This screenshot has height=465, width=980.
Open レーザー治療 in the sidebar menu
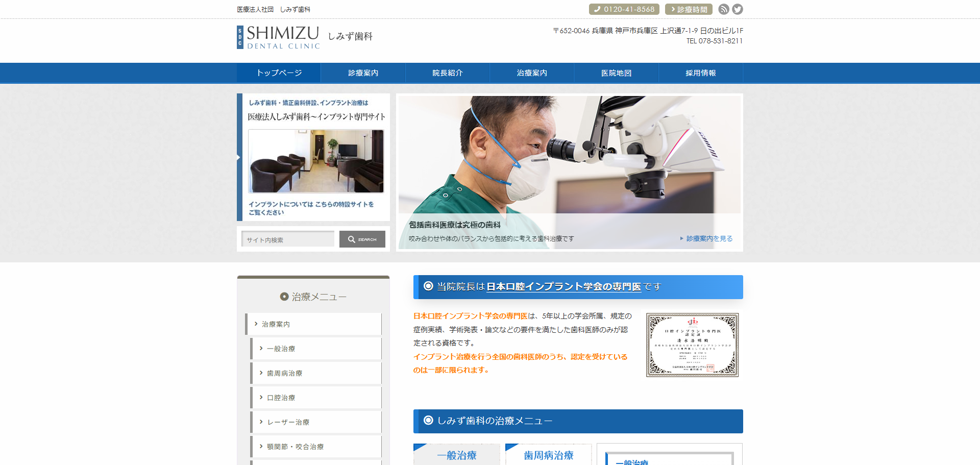tap(315, 422)
